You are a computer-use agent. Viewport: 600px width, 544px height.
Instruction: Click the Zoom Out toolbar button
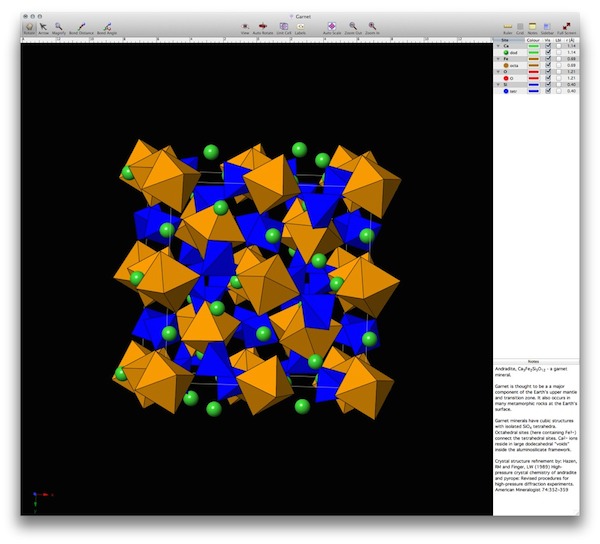coord(353,27)
